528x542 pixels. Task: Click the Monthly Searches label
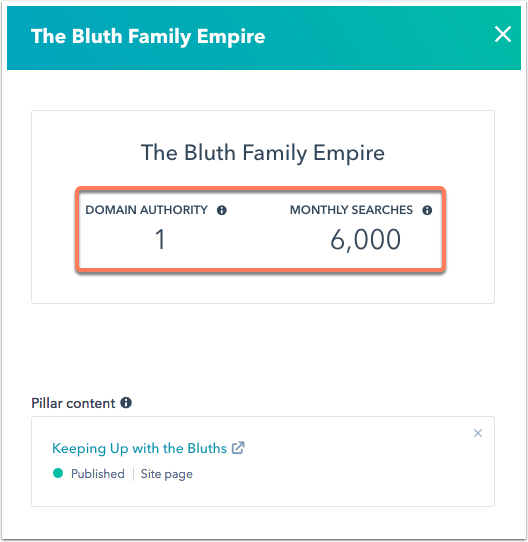click(351, 210)
